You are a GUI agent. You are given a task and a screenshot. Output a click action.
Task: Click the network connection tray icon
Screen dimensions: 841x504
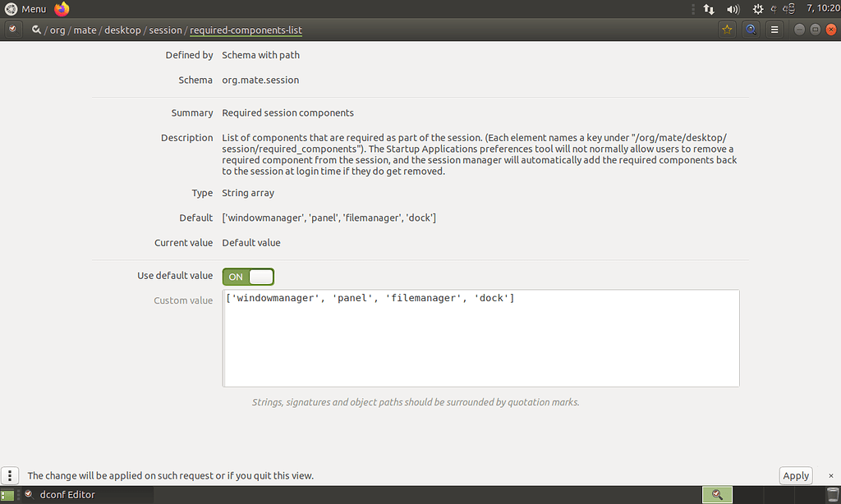(709, 9)
